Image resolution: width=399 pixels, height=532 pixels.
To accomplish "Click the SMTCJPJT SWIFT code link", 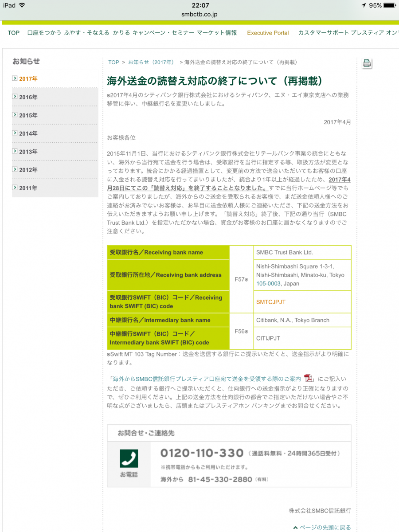I will click(x=271, y=302).
